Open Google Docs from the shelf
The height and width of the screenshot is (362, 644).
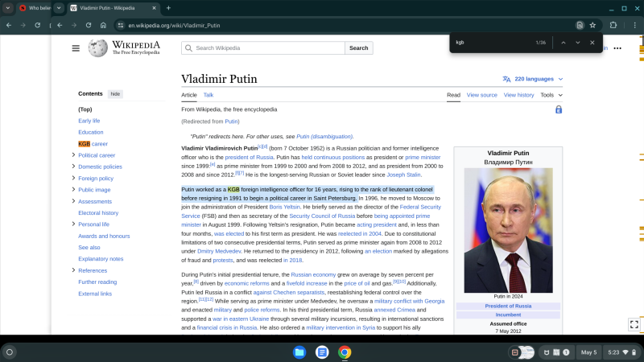pos(322,352)
